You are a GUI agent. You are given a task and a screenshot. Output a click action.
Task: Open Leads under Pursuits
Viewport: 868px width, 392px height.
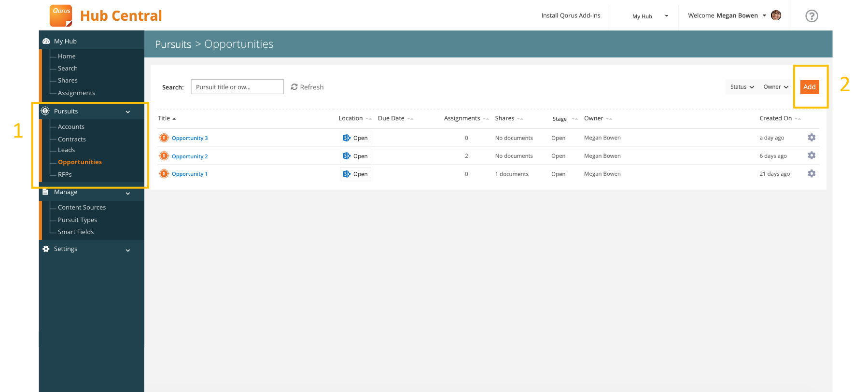(x=66, y=150)
